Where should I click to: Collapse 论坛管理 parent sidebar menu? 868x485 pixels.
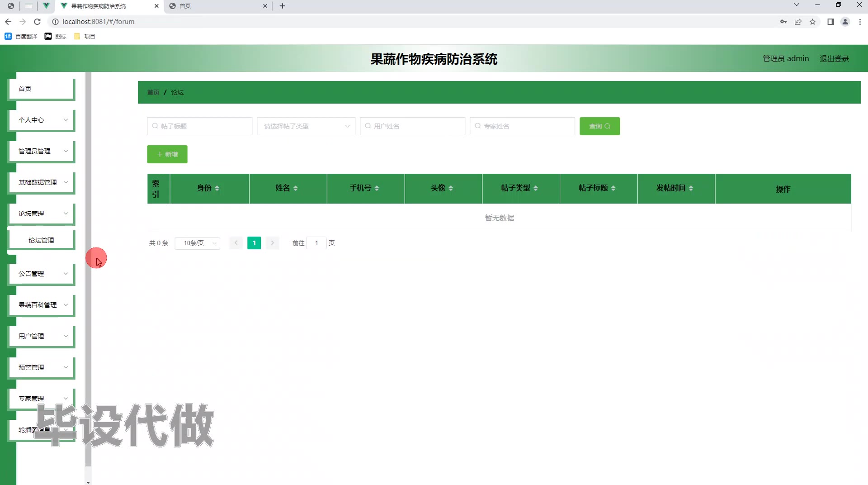point(42,214)
